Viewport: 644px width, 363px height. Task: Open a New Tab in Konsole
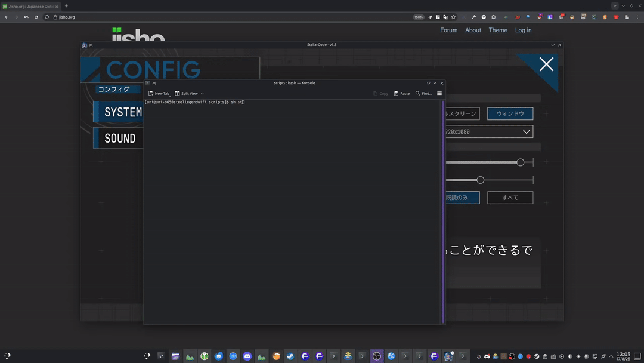click(159, 93)
